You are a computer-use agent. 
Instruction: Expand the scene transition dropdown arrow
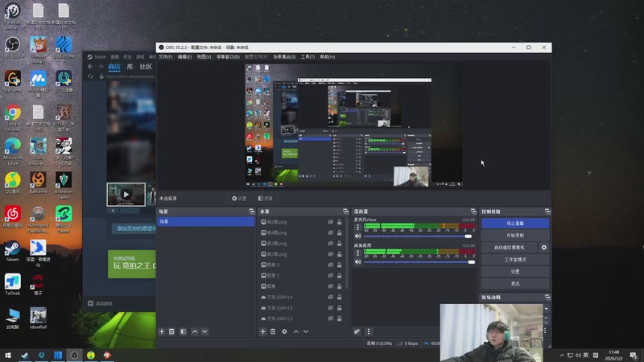(x=547, y=309)
